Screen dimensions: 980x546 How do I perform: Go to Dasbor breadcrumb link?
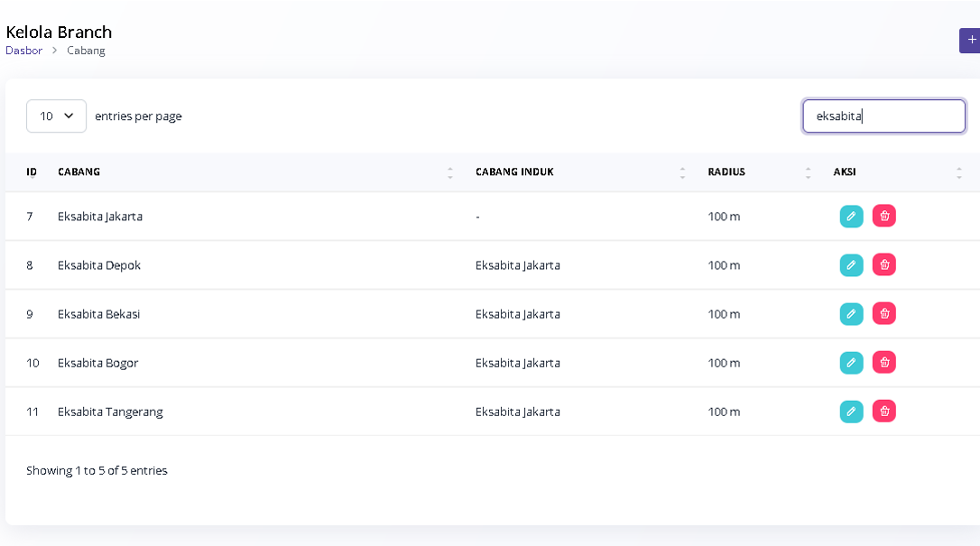[24, 51]
